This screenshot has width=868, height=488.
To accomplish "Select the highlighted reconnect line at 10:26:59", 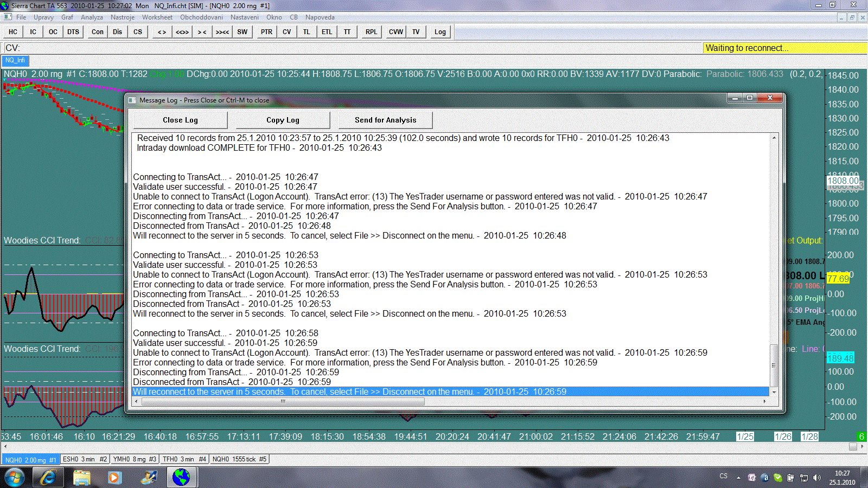I will tap(451, 391).
